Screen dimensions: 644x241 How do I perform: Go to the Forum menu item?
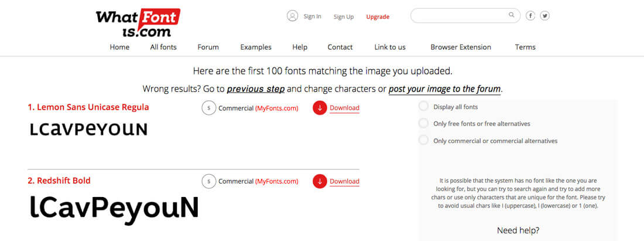coord(208,47)
